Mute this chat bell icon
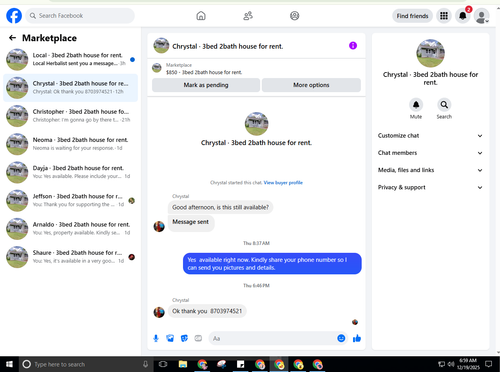The image size is (500, 372). [x=416, y=105]
